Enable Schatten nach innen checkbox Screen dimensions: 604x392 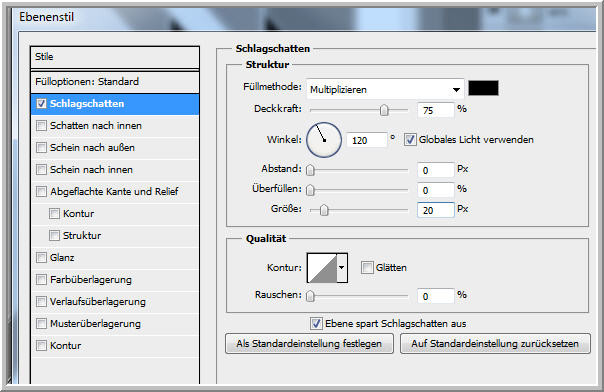pos(41,126)
